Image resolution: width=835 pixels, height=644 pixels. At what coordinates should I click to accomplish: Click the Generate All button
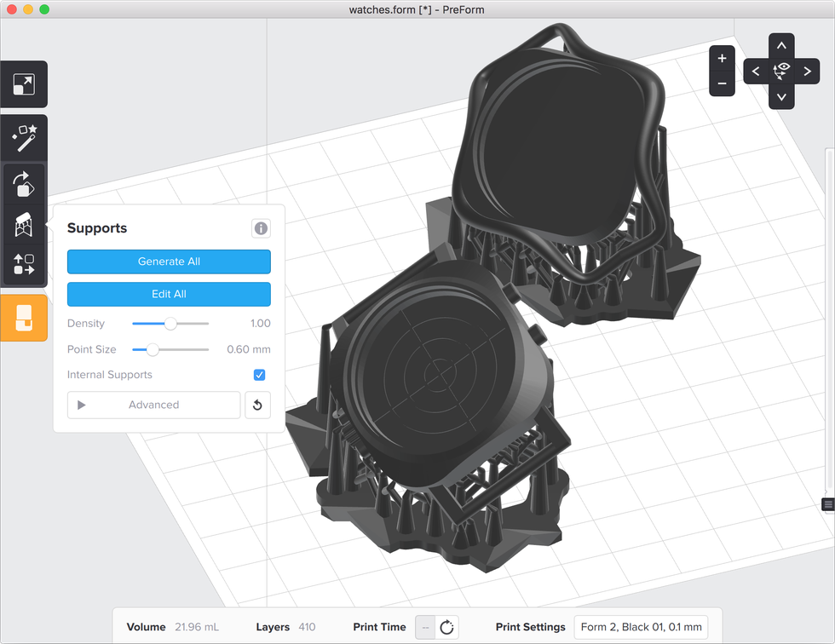[169, 262]
